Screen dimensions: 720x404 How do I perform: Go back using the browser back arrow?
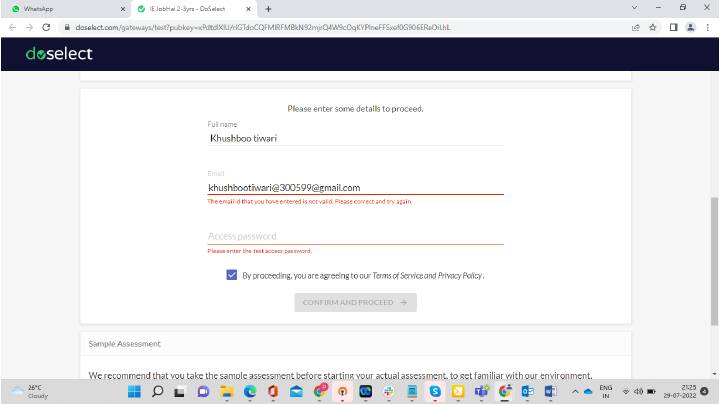click(12, 27)
